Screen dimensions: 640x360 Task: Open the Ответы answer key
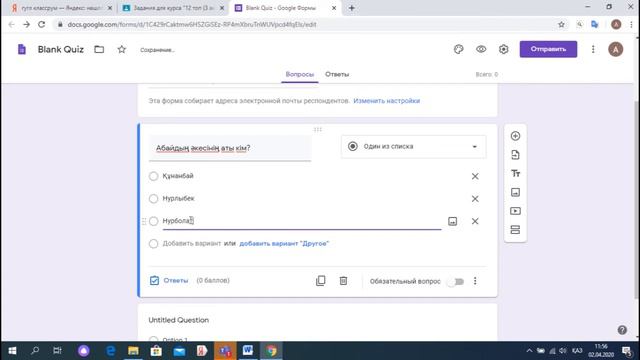(169, 280)
